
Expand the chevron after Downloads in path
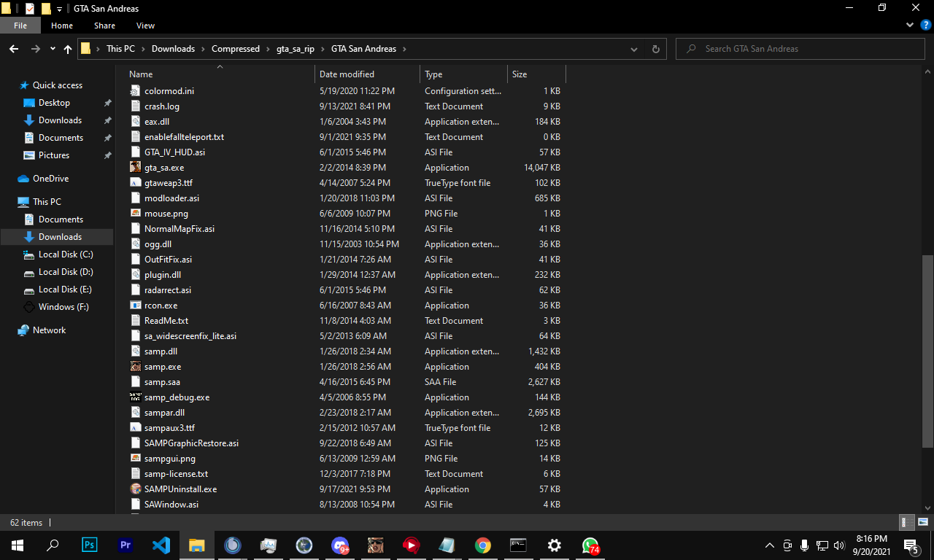[x=203, y=49]
